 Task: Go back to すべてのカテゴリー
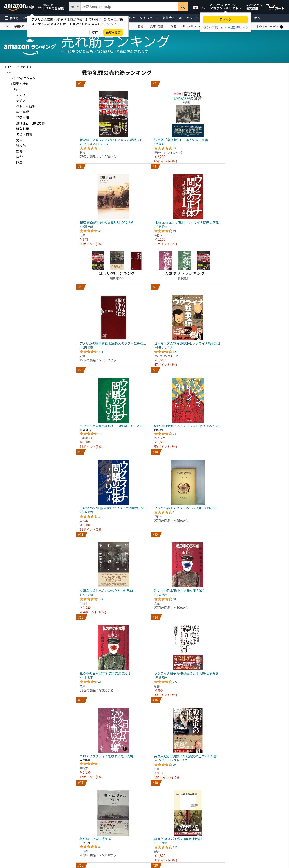20,67
